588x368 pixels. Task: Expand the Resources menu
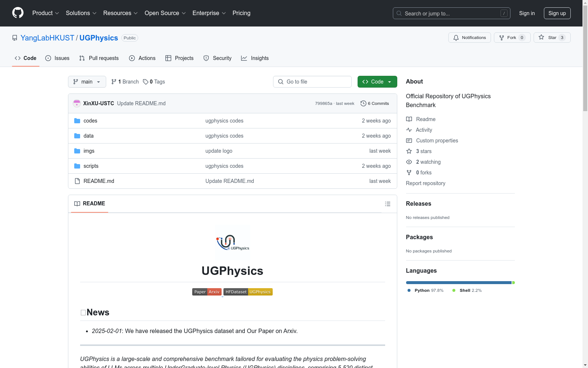coord(121,13)
